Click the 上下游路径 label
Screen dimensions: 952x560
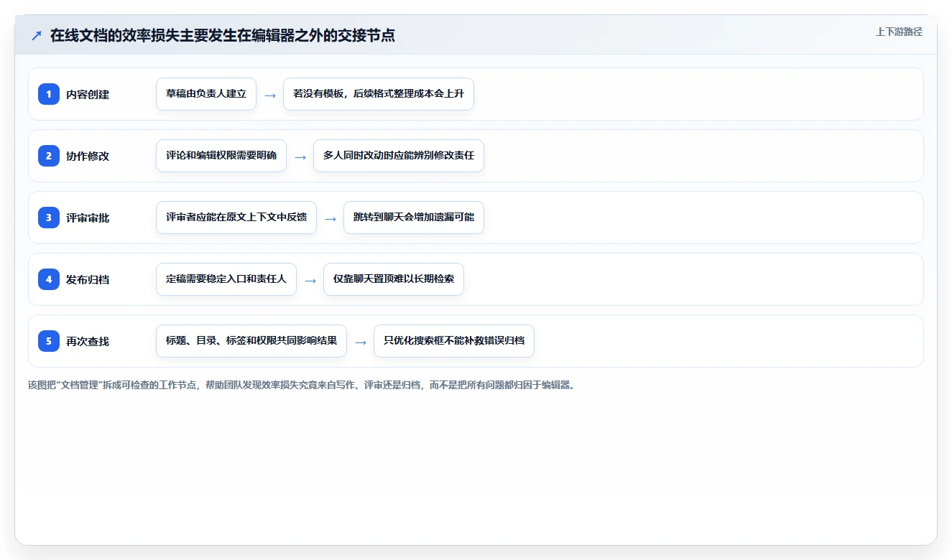click(x=899, y=32)
